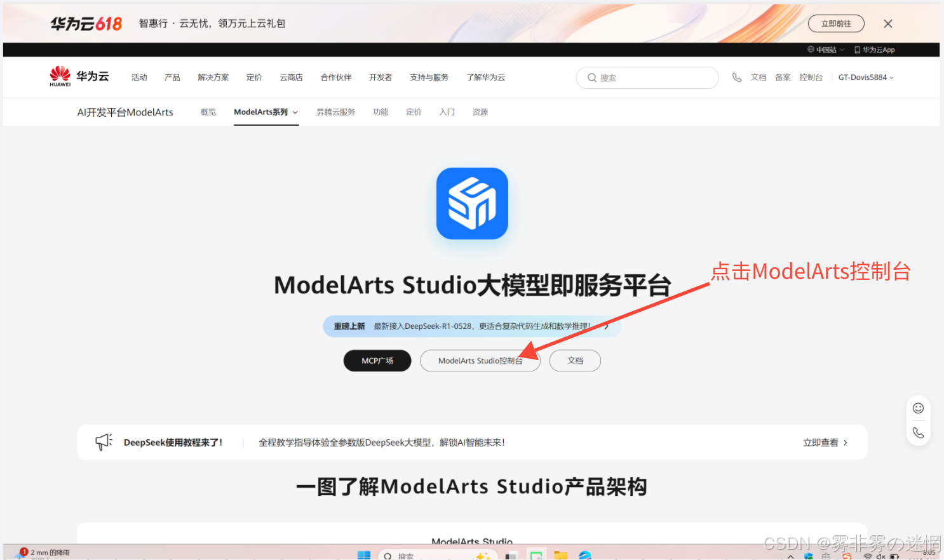Click the 智惠行·云无忧 banner text
This screenshot has width=944, height=560.
coord(212,23)
